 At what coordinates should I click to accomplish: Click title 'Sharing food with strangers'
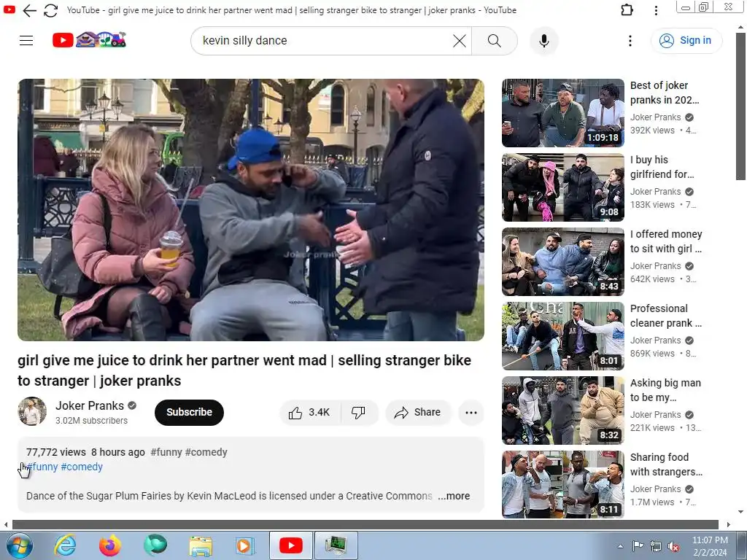(666, 464)
